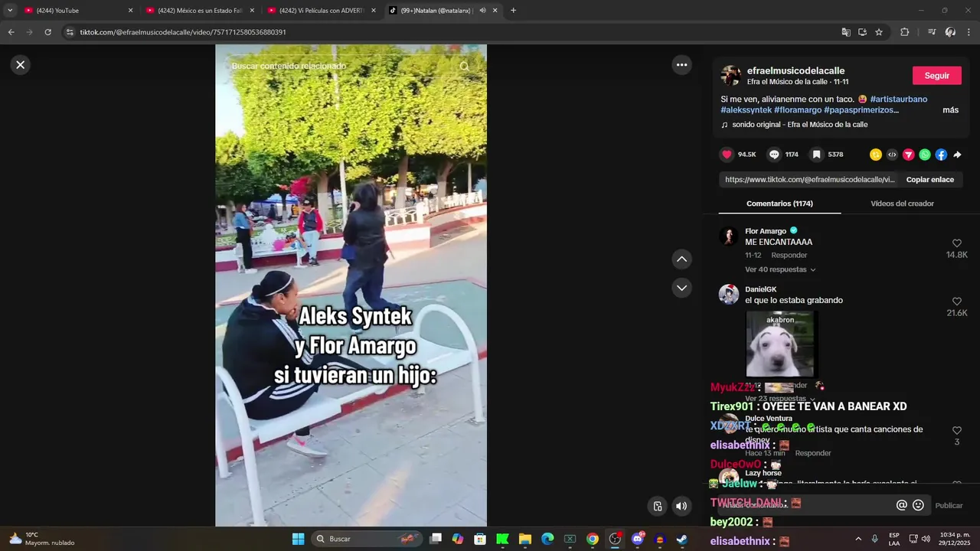The image size is (980, 551).
Task: Open Chrome three-dot menu
Action: click(969, 32)
